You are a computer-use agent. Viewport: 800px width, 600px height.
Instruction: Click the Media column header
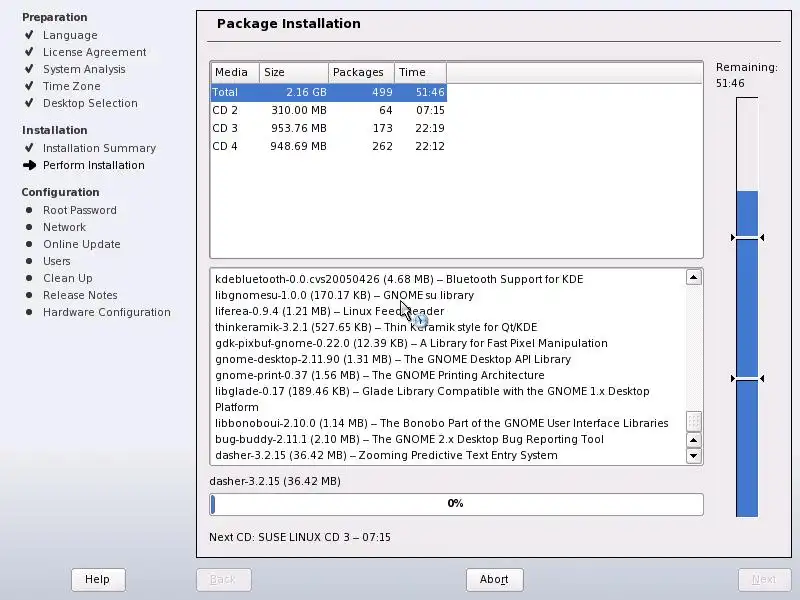click(235, 72)
